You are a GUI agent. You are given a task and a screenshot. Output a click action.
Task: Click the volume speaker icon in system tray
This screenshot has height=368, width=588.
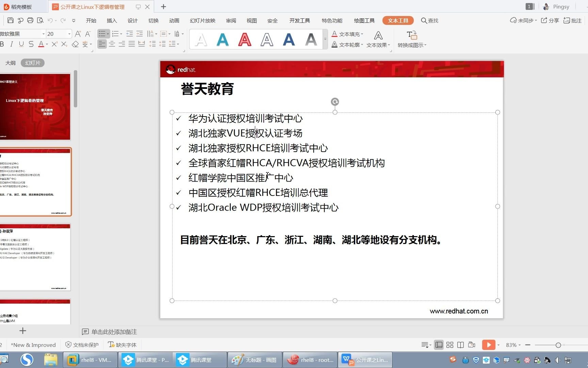tap(557, 360)
